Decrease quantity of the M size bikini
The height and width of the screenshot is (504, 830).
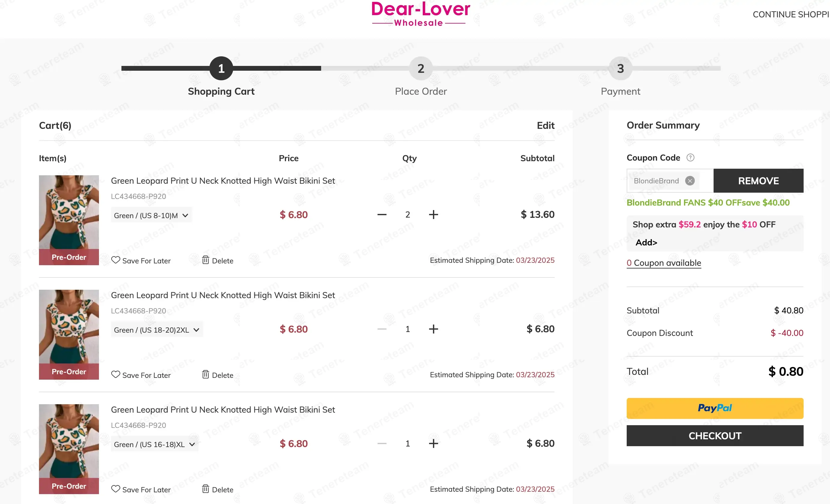click(382, 215)
